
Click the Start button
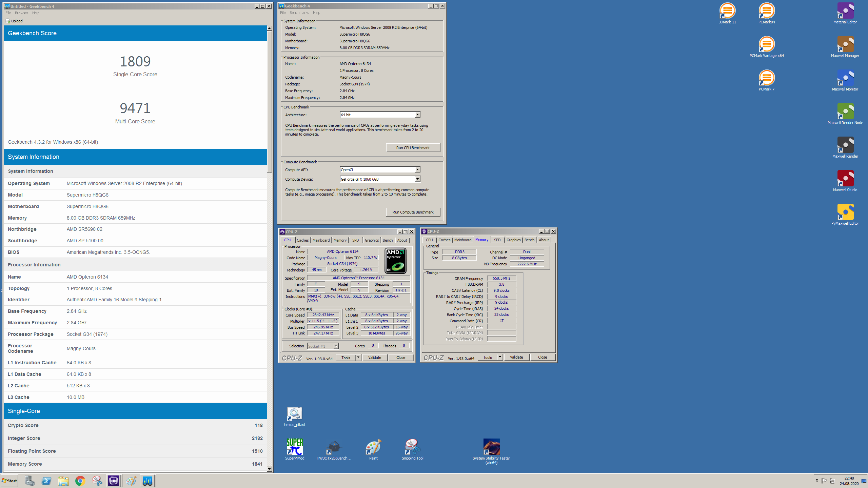pos(9,481)
